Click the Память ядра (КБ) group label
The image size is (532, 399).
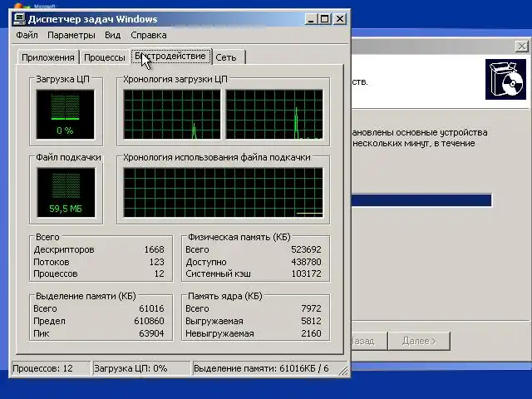click(x=225, y=296)
